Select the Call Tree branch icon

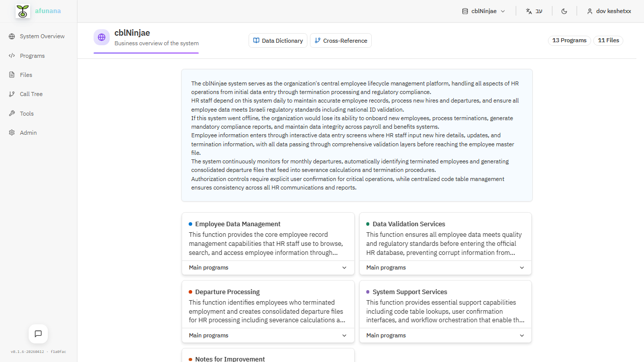(x=12, y=94)
